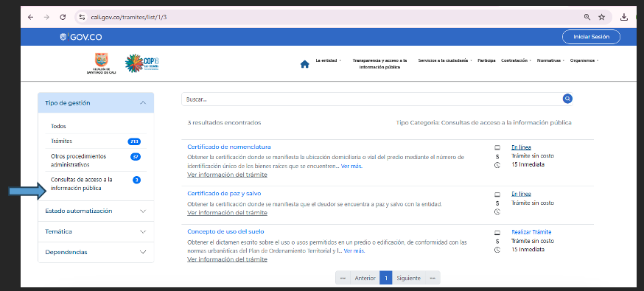Click Realizar Trámite for Concepto de uso del suelo
The width and height of the screenshot is (644, 291).
[531, 232]
